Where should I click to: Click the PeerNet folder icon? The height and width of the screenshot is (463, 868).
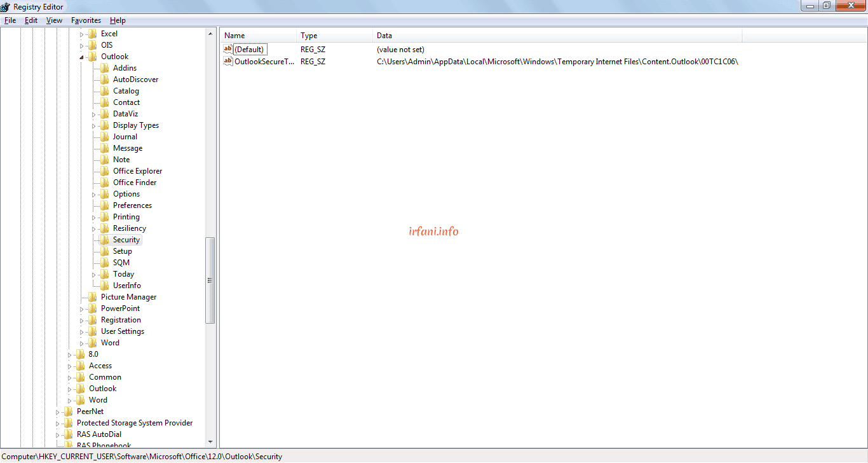(x=69, y=411)
